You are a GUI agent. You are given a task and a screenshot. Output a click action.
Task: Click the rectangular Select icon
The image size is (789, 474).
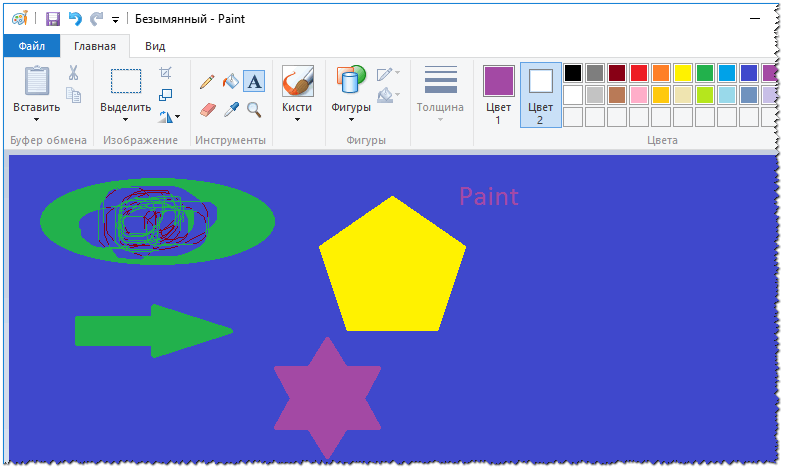tap(126, 81)
